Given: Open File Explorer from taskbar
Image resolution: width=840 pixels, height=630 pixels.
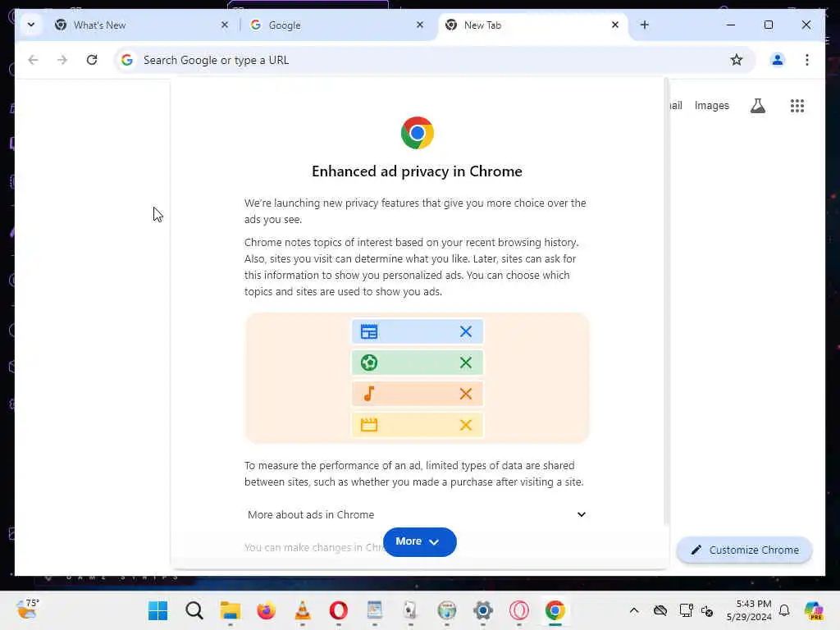Looking at the screenshot, I should point(231,610).
